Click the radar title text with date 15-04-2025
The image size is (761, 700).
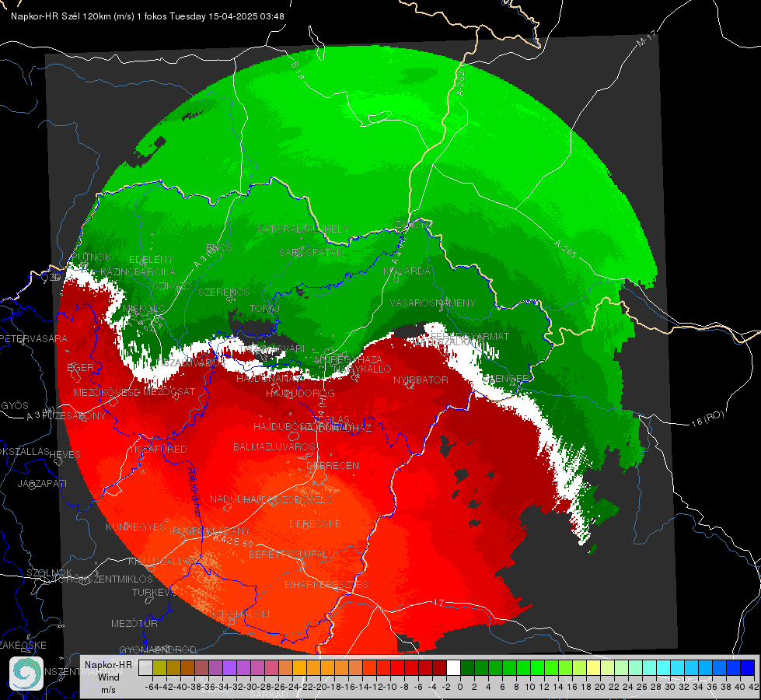click(x=148, y=16)
